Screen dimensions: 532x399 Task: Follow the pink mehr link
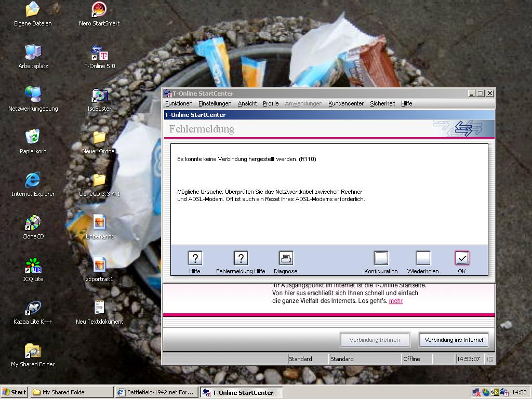[395, 301]
